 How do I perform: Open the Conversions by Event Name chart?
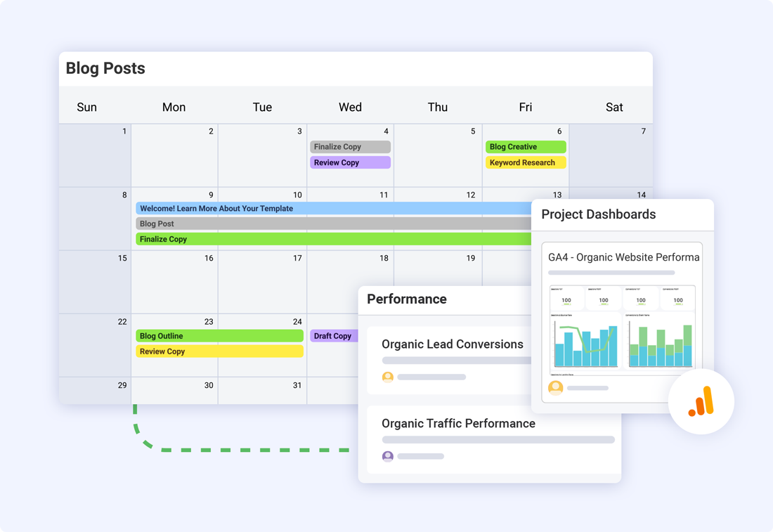[x=661, y=344]
